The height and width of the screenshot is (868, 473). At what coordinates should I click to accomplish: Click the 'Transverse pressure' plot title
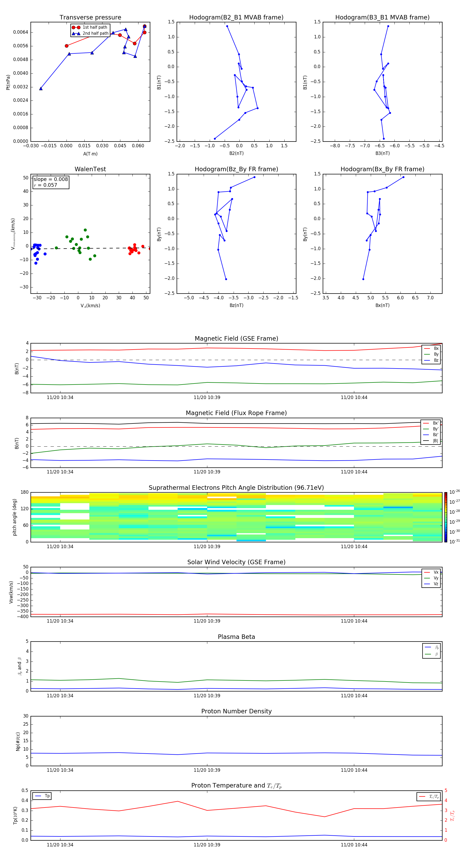[90, 18]
